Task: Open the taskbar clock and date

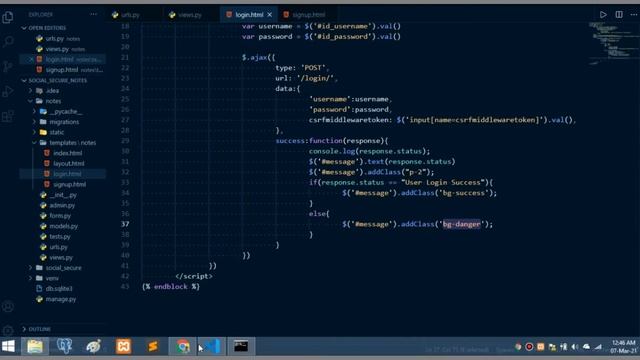Action: coord(624,347)
